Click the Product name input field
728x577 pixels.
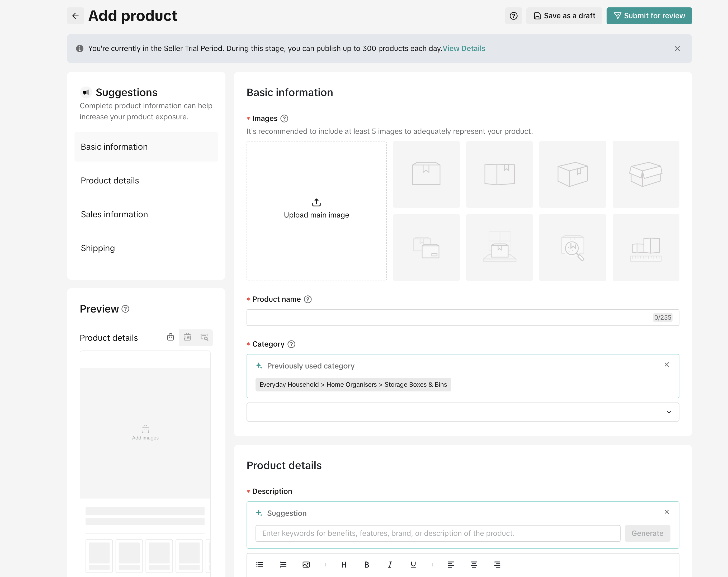449,317
